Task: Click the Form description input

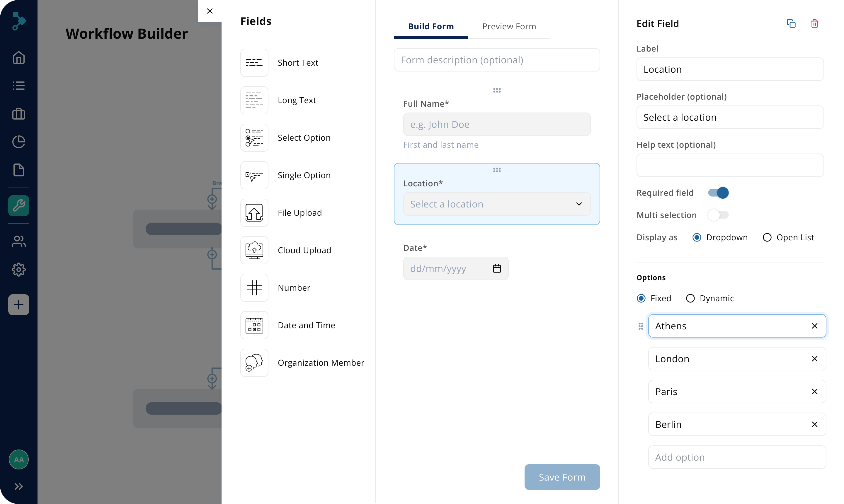Action: (x=496, y=60)
